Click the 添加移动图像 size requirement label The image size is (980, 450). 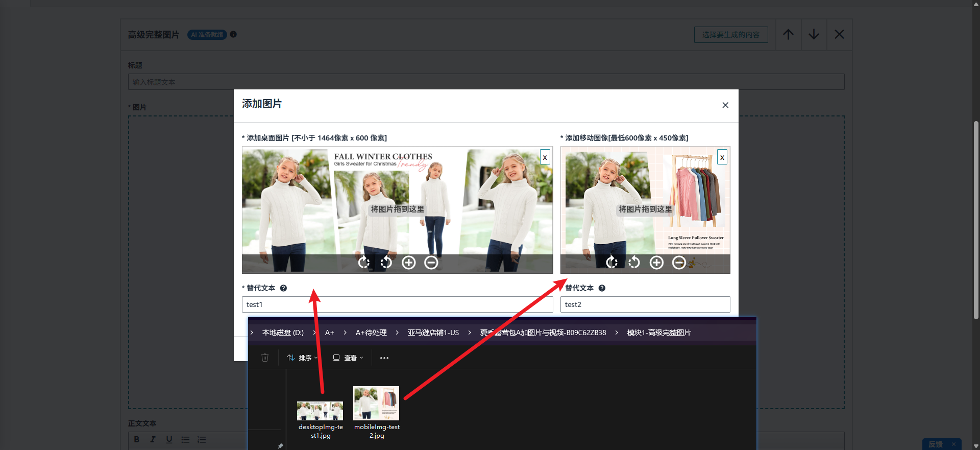[x=624, y=138]
